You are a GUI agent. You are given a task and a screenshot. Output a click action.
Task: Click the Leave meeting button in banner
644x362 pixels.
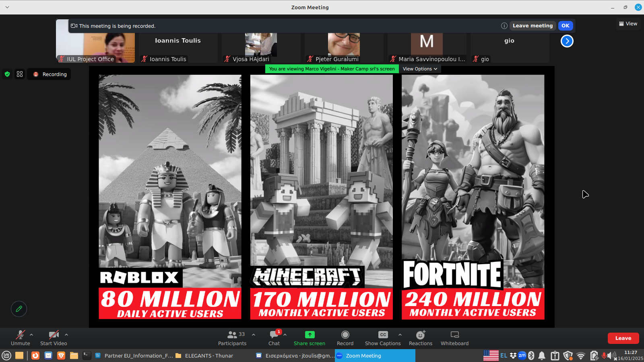[533, 26]
